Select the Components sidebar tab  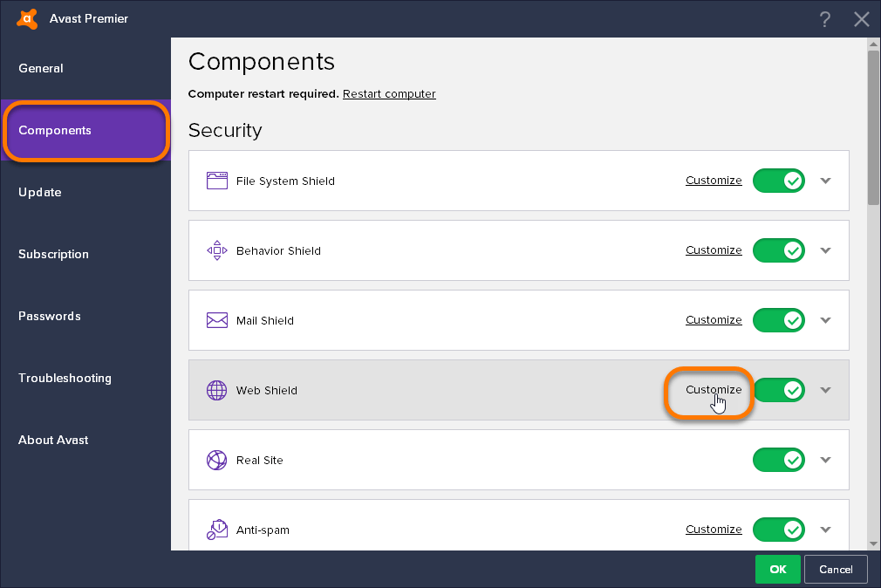pos(85,130)
